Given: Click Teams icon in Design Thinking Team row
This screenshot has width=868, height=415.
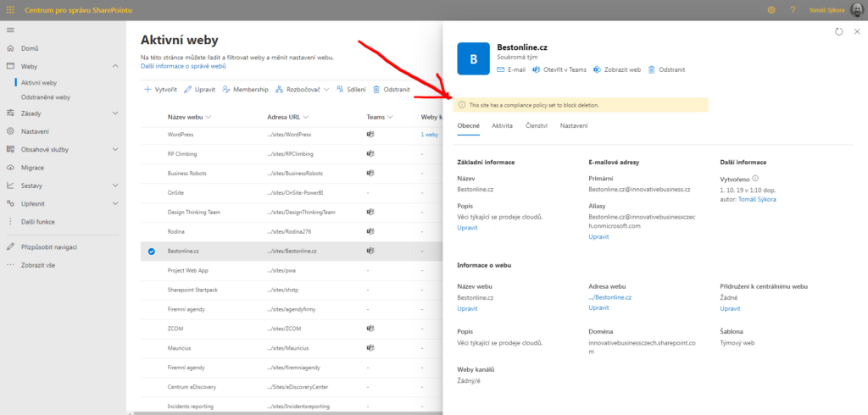Looking at the screenshot, I should point(370,212).
